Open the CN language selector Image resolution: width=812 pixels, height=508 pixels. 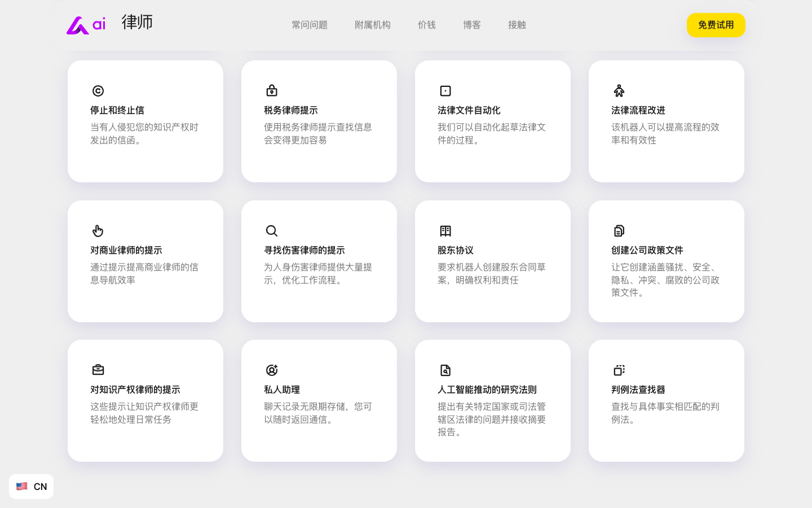click(32, 487)
